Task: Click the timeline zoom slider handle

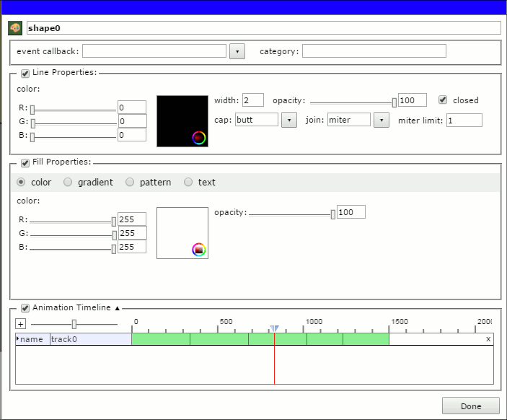Action: 74,324
